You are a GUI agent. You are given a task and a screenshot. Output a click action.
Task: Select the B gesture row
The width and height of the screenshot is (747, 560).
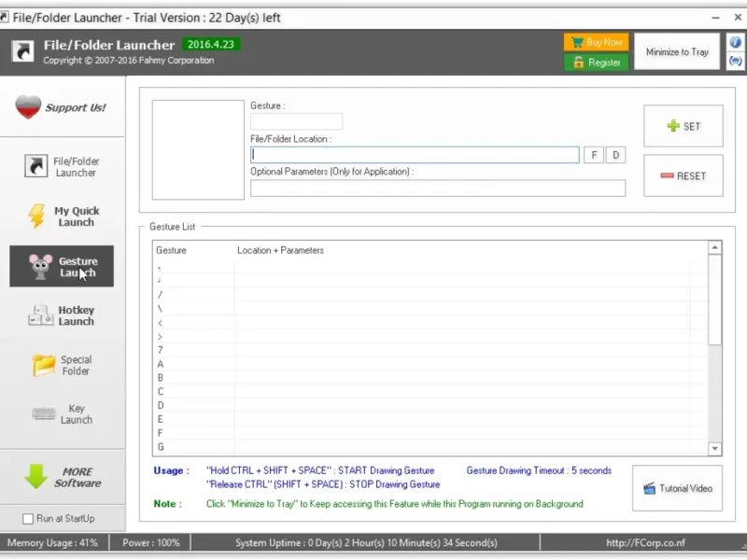click(x=431, y=378)
